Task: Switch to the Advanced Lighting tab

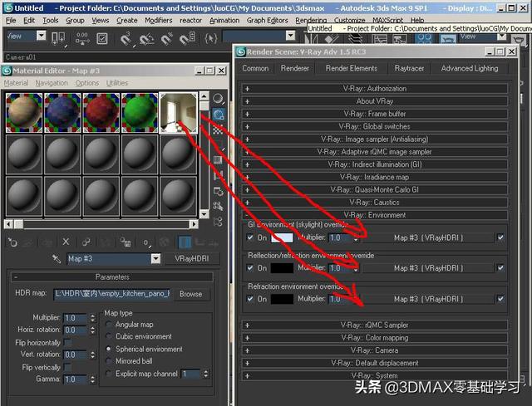Action: [x=470, y=68]
